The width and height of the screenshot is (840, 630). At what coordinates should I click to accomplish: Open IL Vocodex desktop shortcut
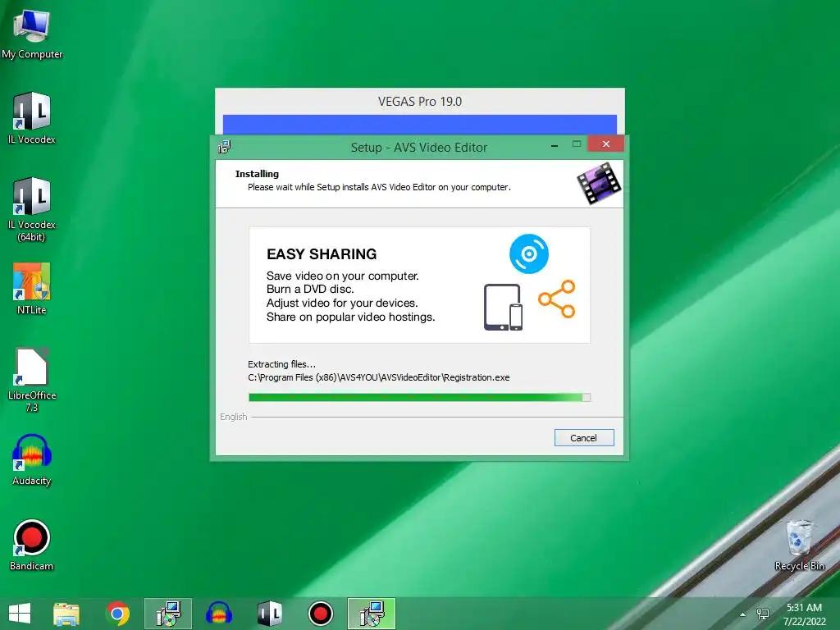click(32, 118)
